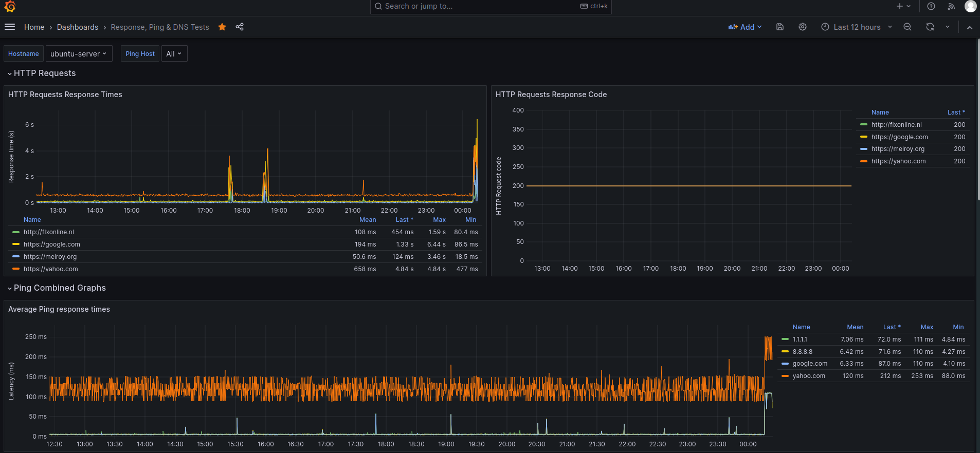Image resolution: width=980 pixels, height=453 pixels.
Task: Toggle 8.8.8.8 series in ping legend
Action: (x=802, y=352)
